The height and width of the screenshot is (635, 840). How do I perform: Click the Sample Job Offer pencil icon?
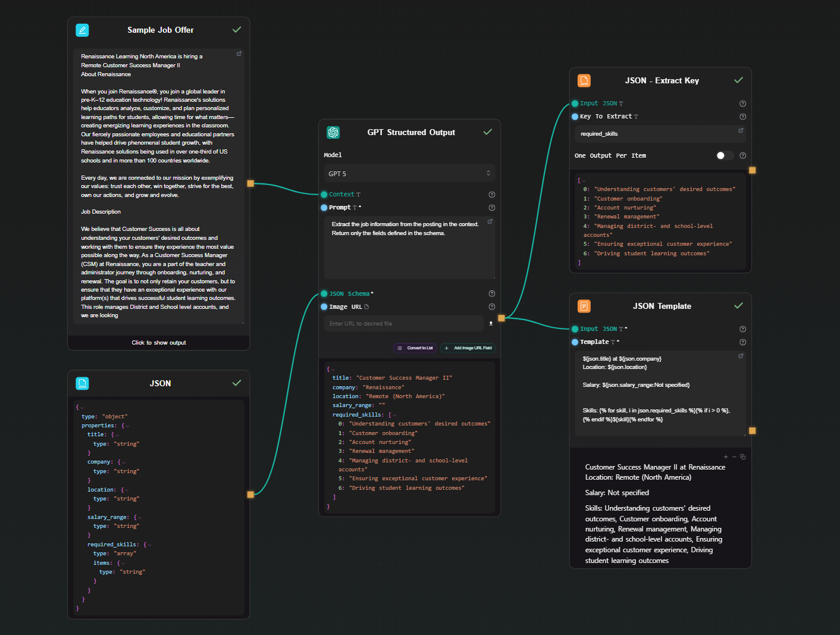pyautogui.click(x=82, y=30)
